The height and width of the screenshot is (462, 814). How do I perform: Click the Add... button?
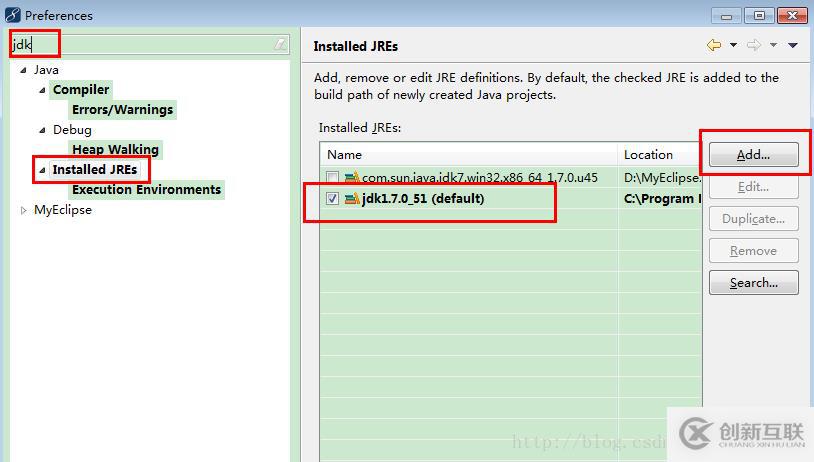754,155
